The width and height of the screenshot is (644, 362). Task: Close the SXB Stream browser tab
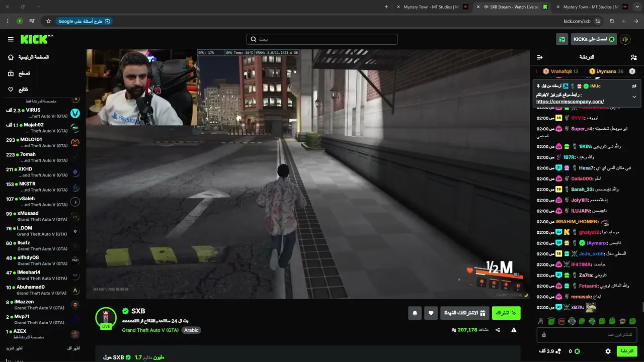coord(478,7)
